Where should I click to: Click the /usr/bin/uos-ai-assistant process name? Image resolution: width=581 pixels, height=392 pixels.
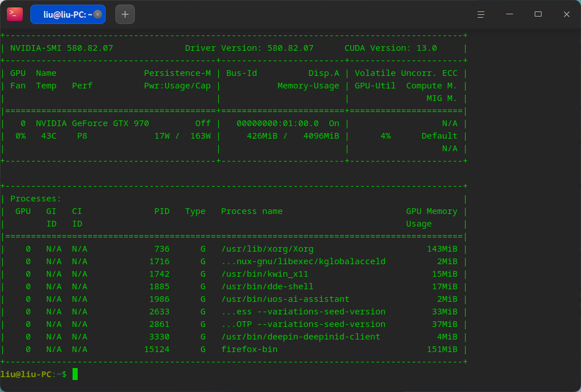[x=285, y=299]
